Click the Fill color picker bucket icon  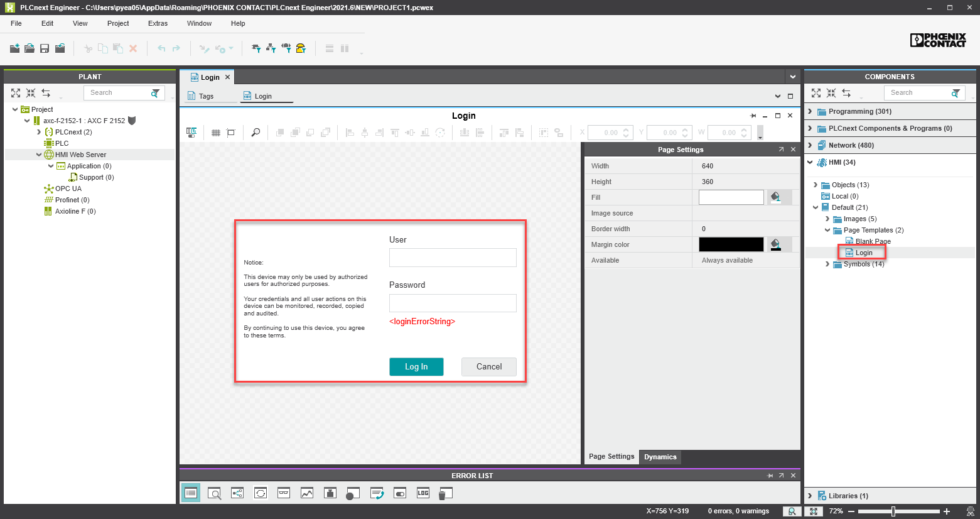pos(776,197)
